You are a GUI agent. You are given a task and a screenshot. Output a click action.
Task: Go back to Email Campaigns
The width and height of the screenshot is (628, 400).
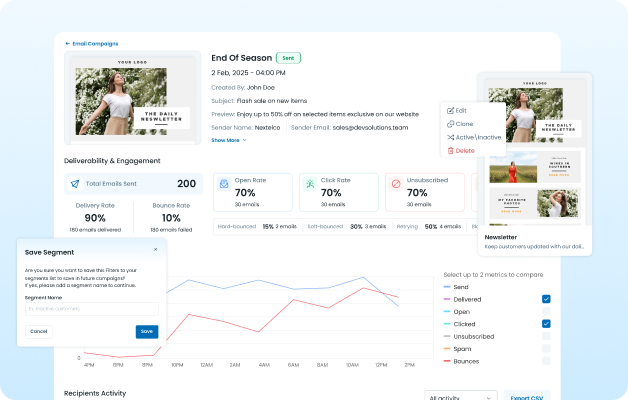pos(91,44)
